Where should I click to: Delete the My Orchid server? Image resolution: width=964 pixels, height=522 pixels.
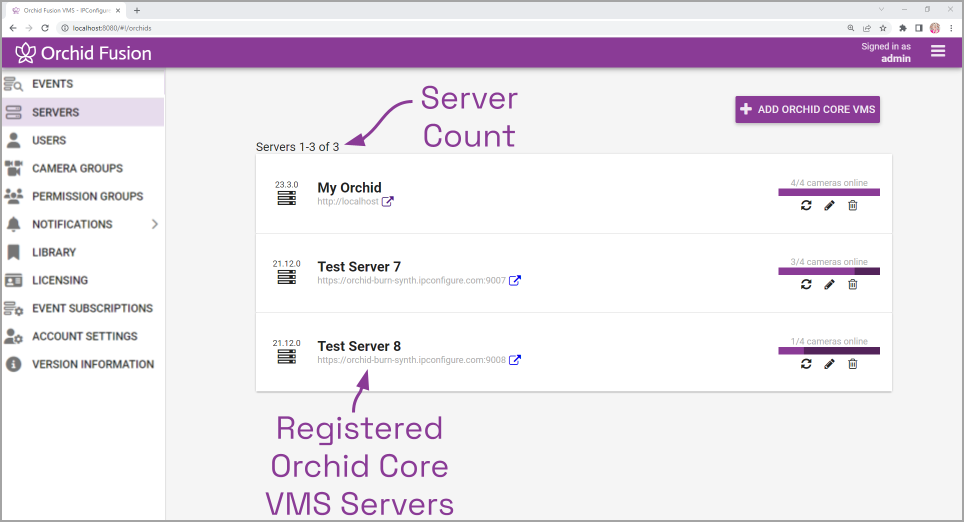tap(853, 205)
